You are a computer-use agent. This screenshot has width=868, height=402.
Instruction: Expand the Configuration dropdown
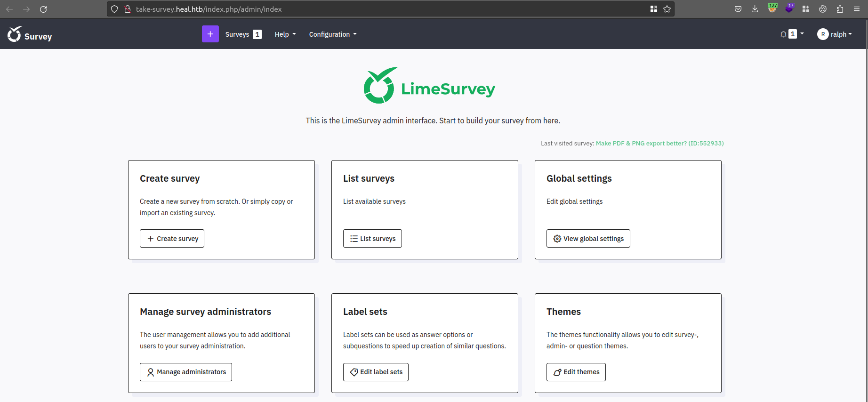[333, 34]
